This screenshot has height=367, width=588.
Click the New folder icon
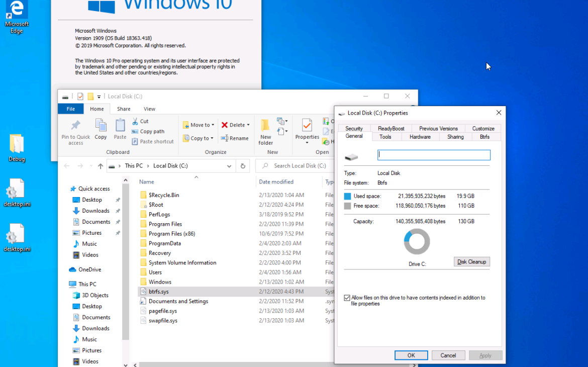point(265,126)
